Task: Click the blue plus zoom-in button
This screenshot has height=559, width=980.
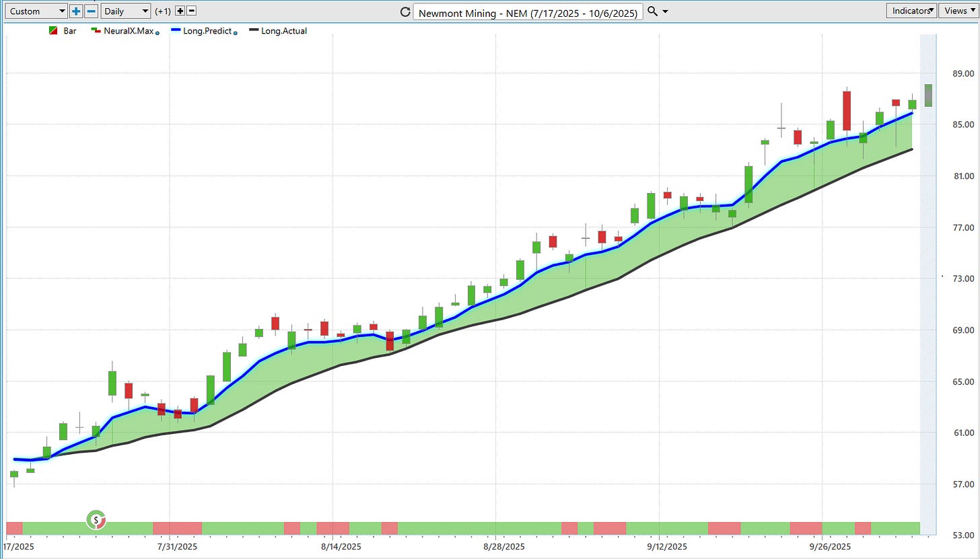Action: point(77,11)
